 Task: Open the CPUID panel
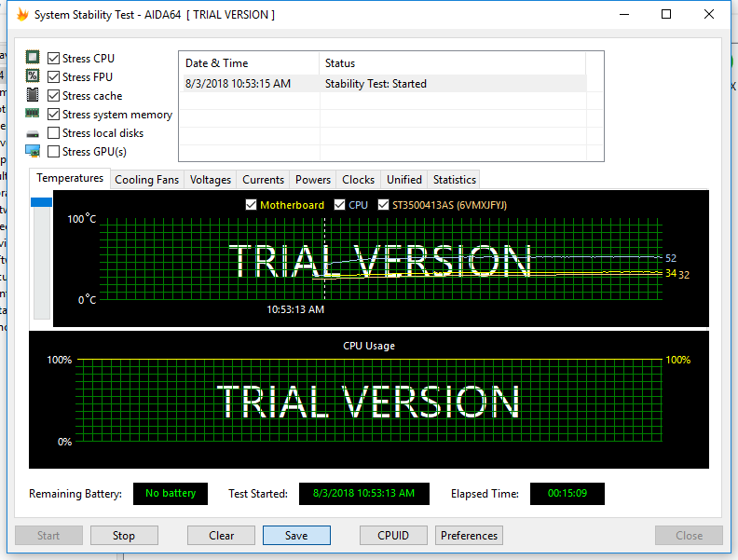coord(393,536)
